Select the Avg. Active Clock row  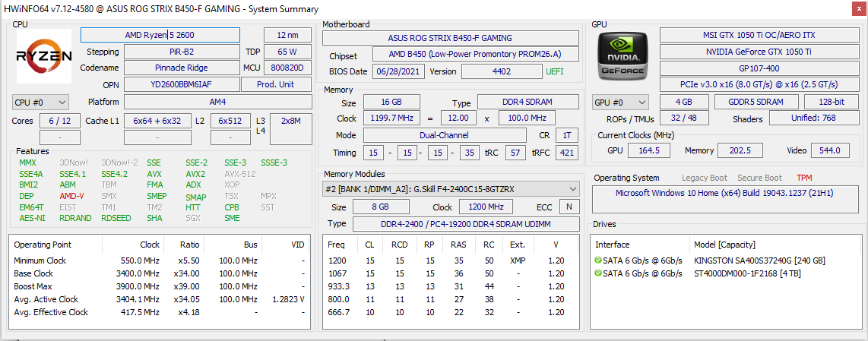pos(160,299)
